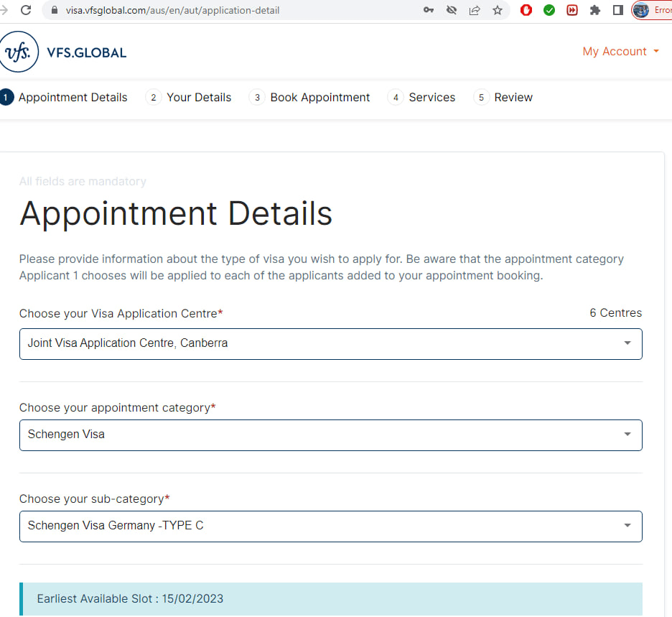Bookmark this page with the star icon

[498, 10]
